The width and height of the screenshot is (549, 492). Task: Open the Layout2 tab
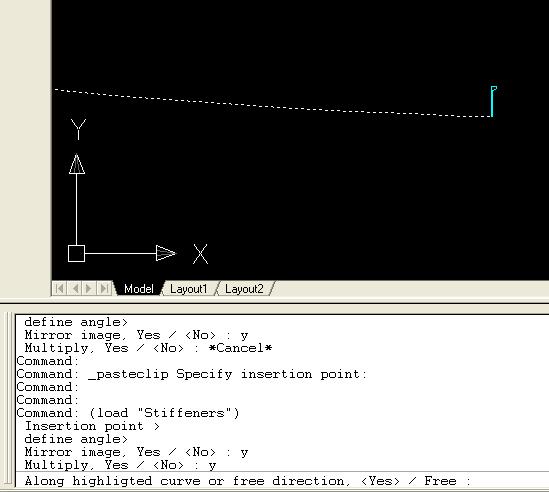click(244, 289)
